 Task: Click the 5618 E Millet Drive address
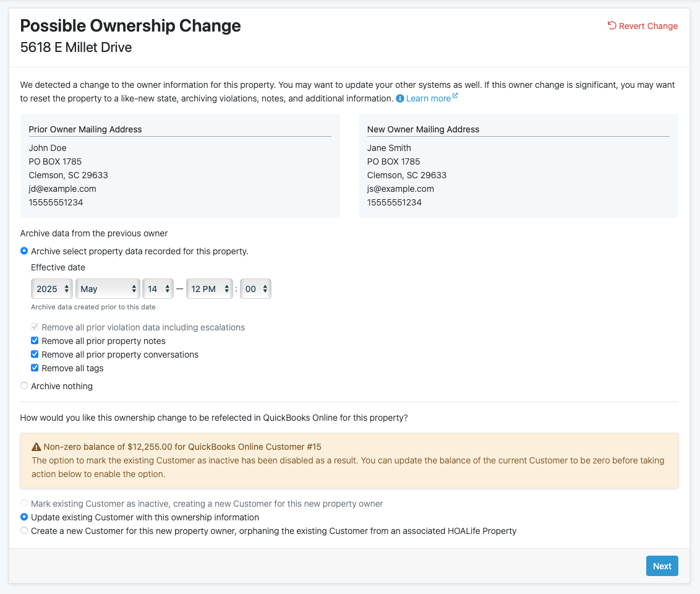pos(76,48)
